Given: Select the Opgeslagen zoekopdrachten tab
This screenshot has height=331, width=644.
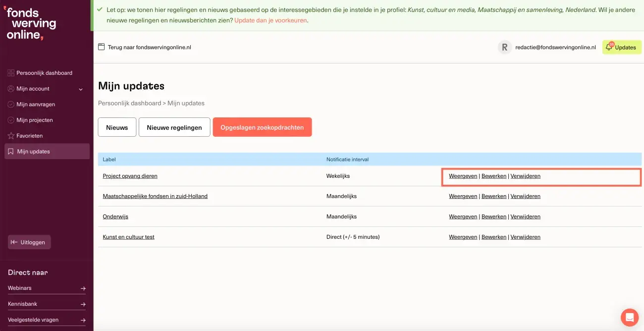Looking at the screenshot, I should [262, 127].
